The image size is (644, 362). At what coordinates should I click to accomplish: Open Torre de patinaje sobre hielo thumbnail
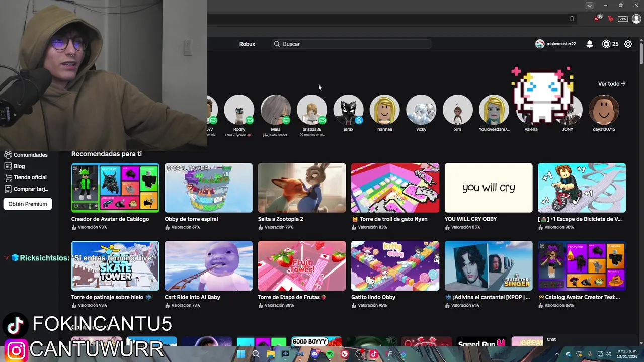(115, 266)
